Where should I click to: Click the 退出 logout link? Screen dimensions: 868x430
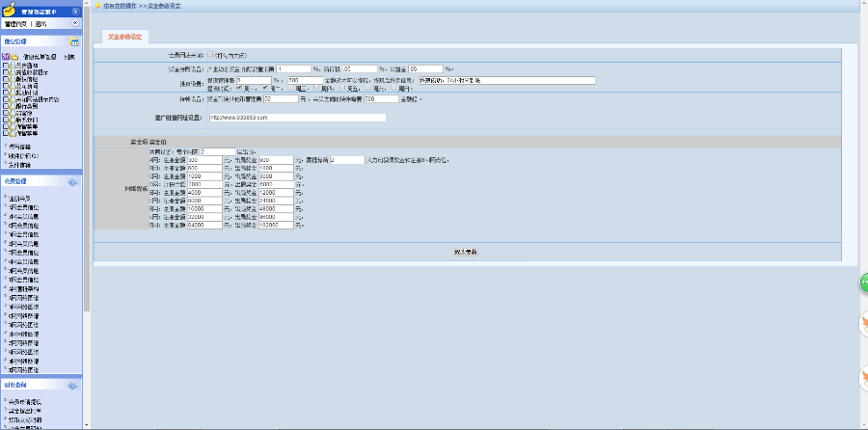[x=41, y=23]
